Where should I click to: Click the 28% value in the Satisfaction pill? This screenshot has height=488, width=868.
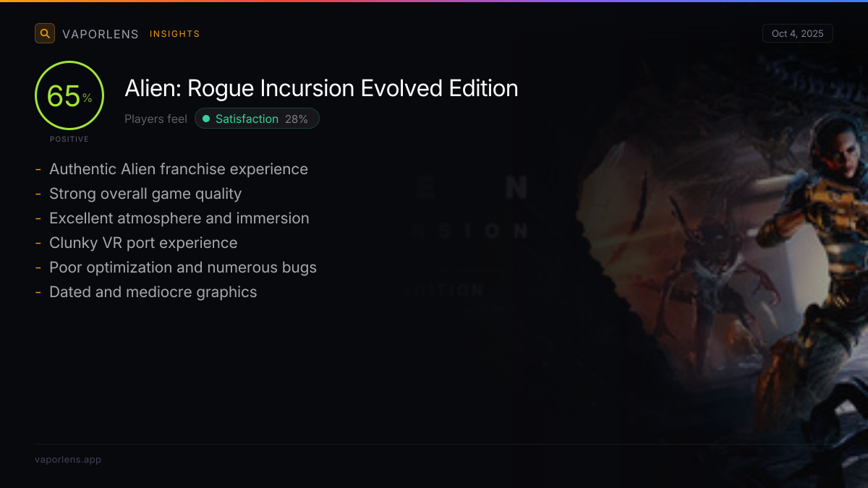coord(297,119)
